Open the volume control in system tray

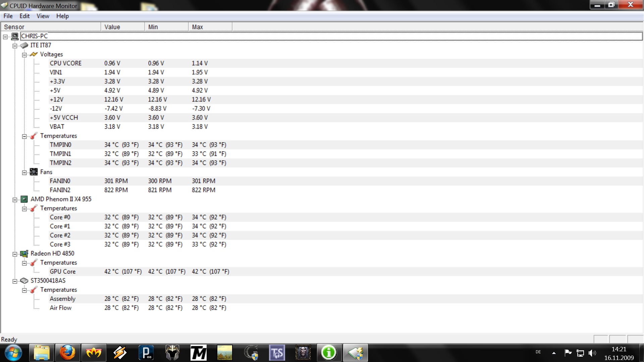[592, 353]
